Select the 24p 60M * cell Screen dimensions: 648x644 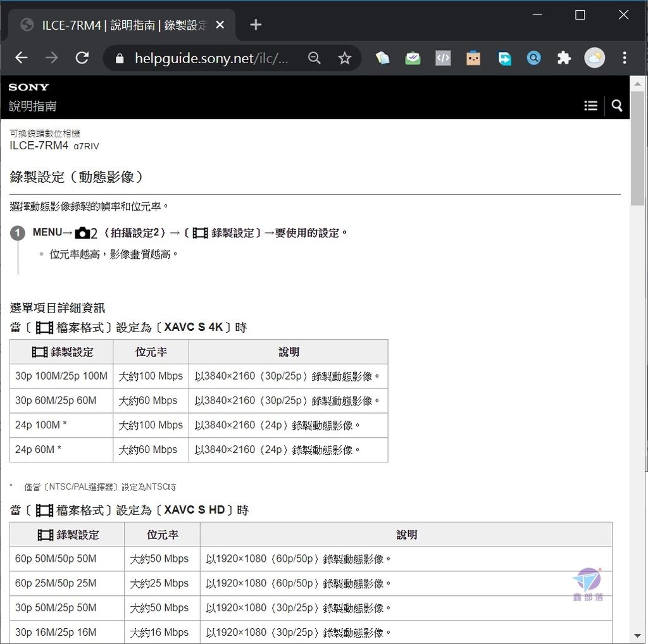point(61,449)
